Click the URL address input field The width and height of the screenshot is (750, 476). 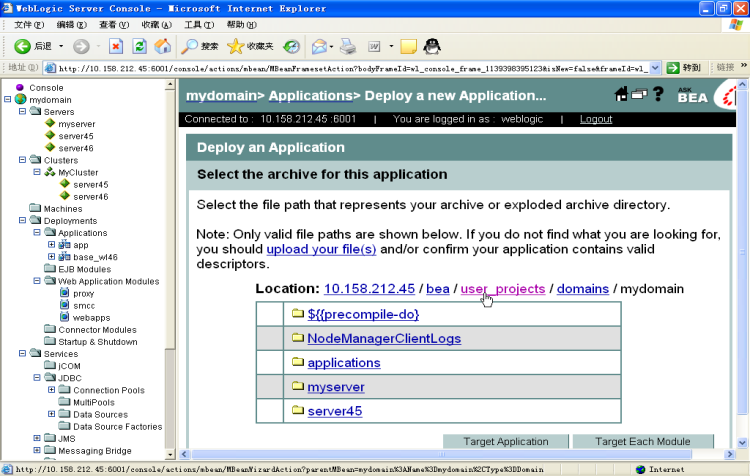click(x=353, y=68)
